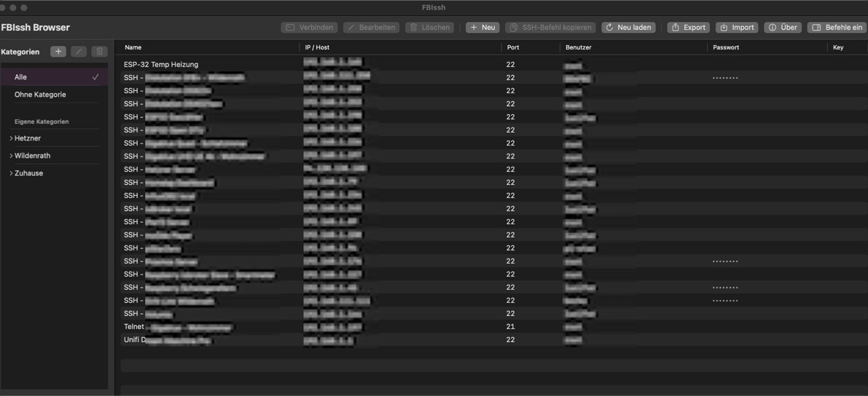Reload the list with Neu laden
868x396 pixels.
click(x=628, y=28)
